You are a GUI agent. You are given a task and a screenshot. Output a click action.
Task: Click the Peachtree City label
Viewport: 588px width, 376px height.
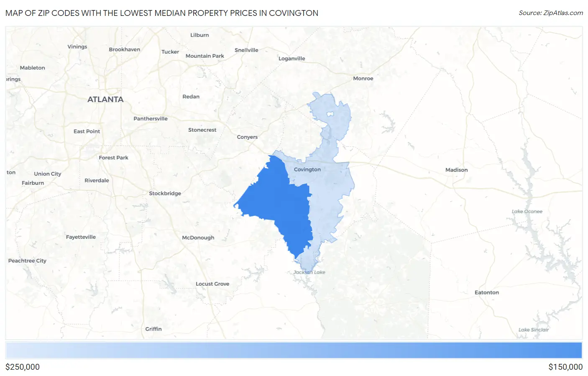pyautogui.click(x=27, y=261)
